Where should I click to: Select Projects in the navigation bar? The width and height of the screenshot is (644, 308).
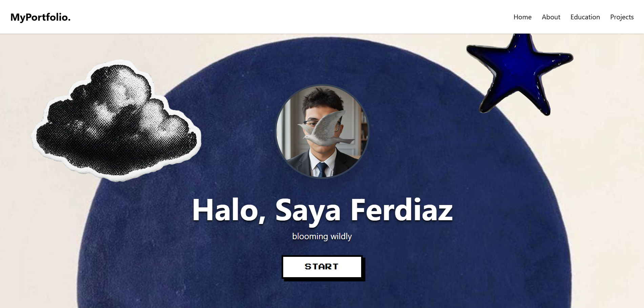pos(622,17)
